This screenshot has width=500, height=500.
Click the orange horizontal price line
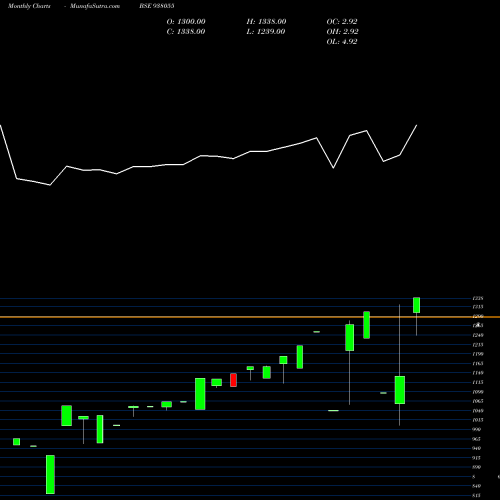[250, 317]
